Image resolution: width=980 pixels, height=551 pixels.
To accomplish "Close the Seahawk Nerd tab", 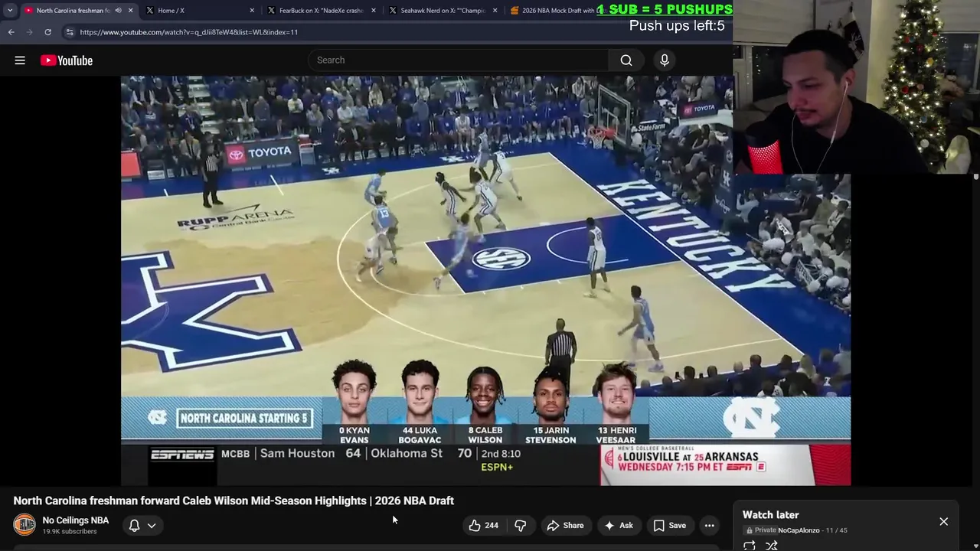I will coord(495,11).
